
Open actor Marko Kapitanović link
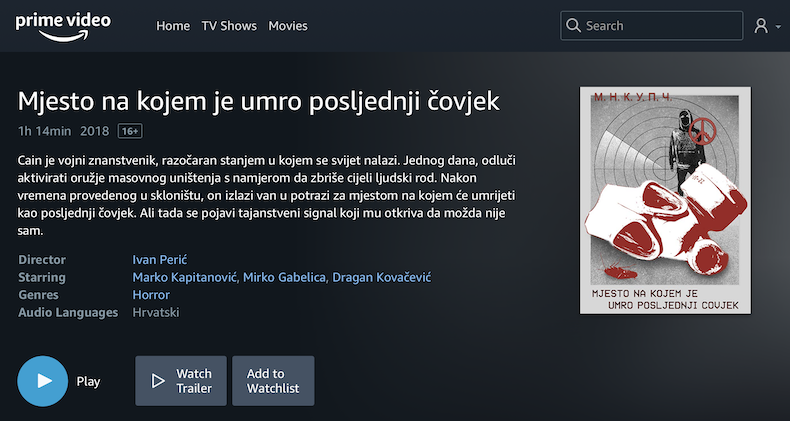point(185,277)
